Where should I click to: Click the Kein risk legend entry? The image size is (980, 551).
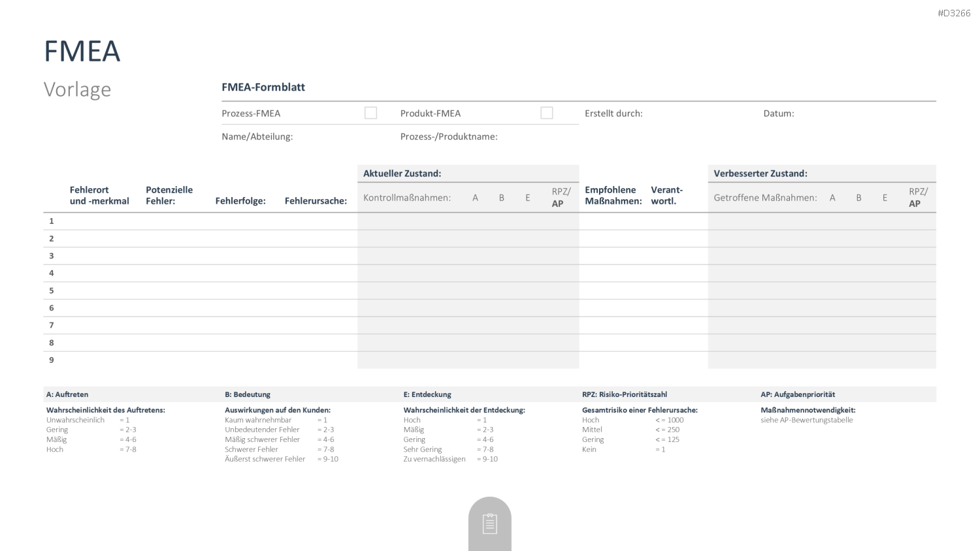[x=589, y=449]
